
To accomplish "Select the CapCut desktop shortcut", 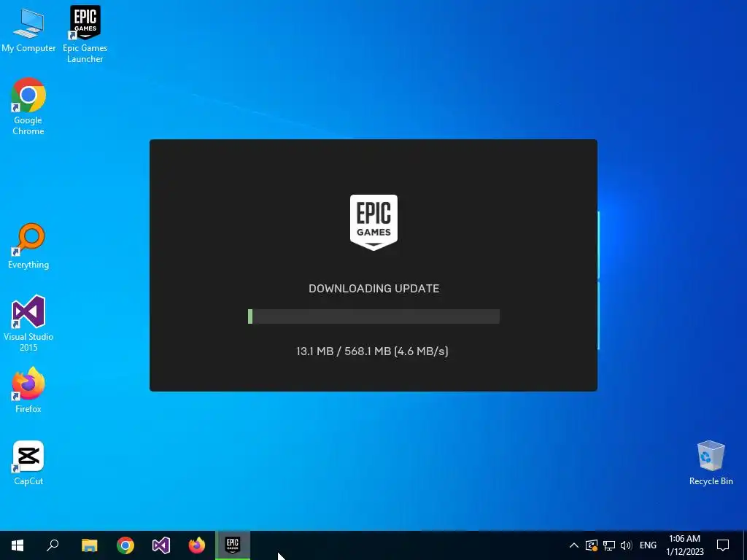I will point(28,463).
